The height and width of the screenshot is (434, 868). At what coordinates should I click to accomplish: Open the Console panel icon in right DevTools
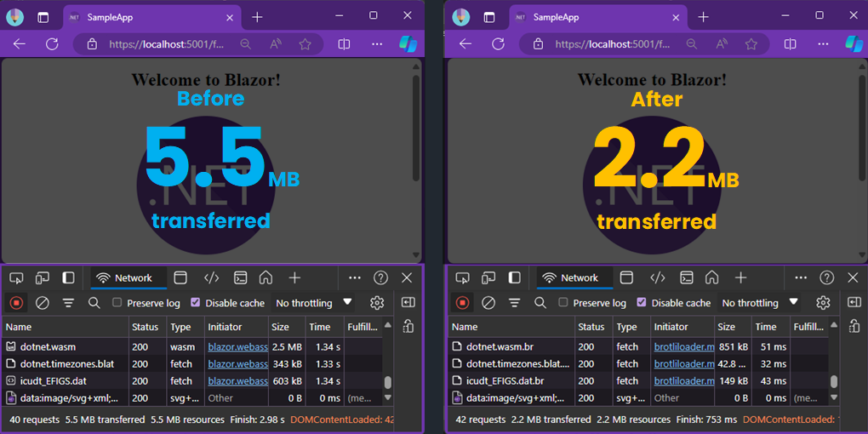[x=687, y=278]
